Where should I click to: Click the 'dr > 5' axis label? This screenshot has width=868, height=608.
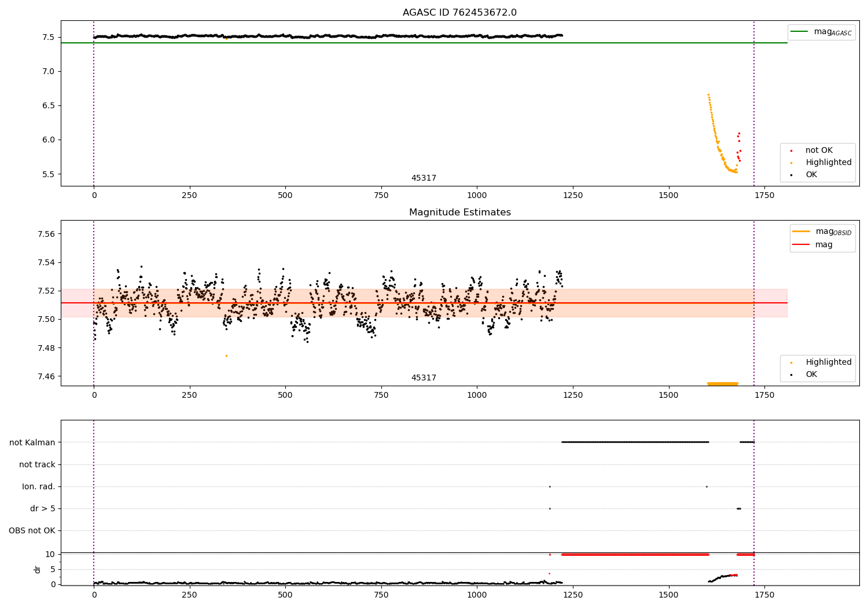43,508
